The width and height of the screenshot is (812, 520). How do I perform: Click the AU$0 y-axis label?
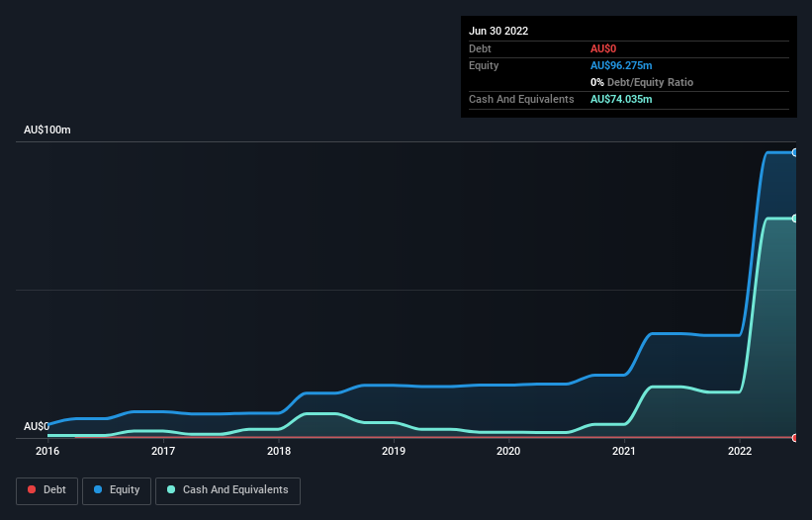[37, 426]
